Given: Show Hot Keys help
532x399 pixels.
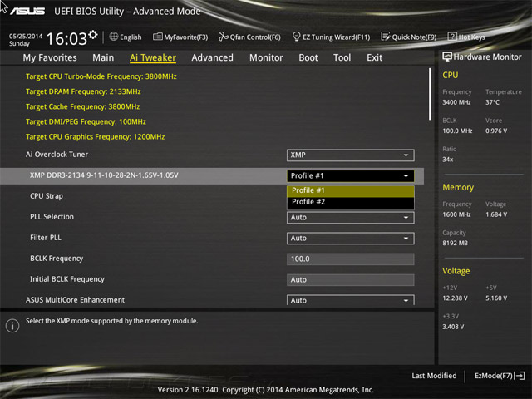Looking at the screenshot, I should tap(466, 37).
